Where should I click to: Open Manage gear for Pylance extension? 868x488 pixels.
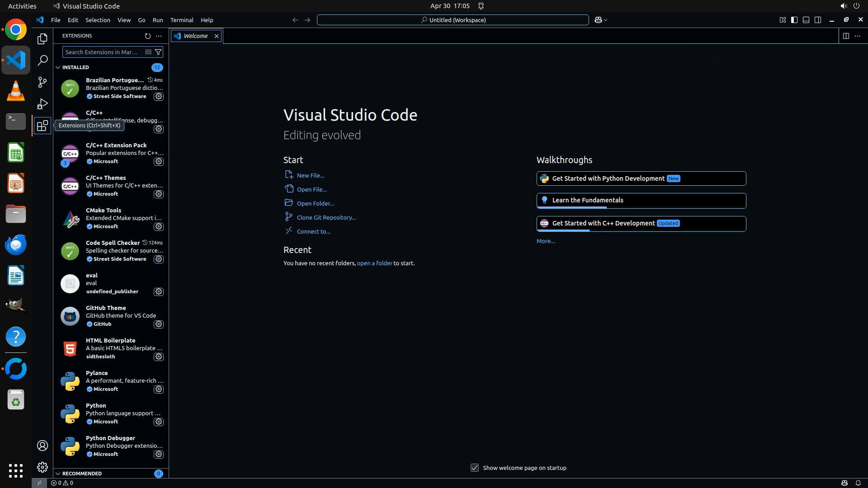coord(159,389)
